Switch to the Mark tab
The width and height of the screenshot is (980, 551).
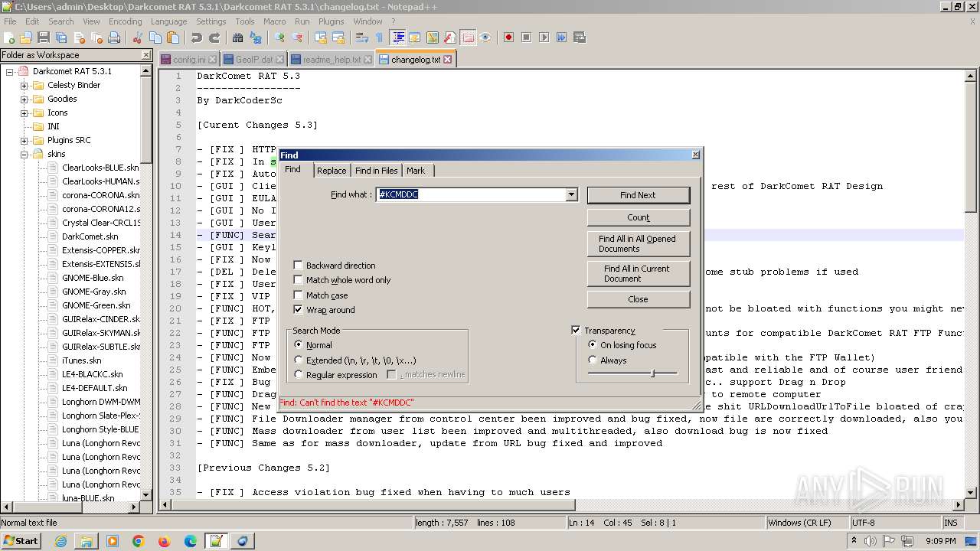coord(416,171)
